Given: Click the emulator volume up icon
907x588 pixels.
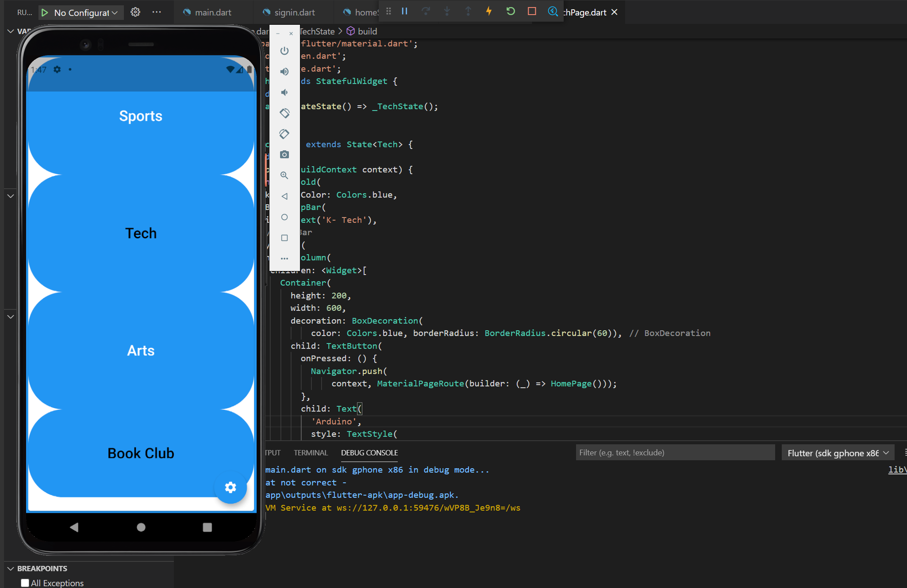Looking at the screenshot, I should coord(284,72).
